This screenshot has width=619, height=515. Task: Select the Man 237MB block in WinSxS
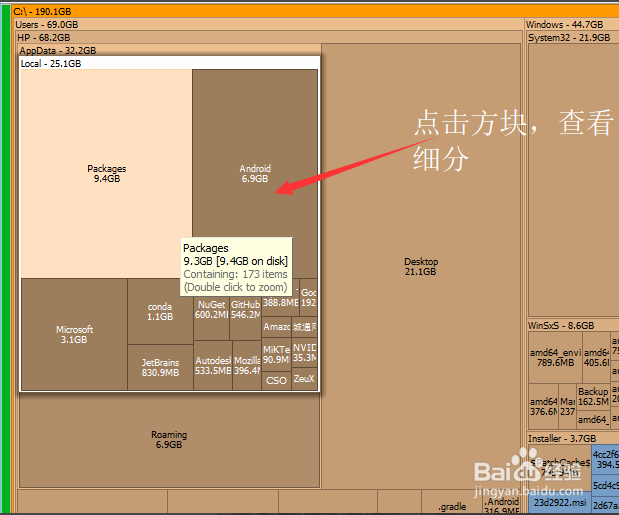[568, 406]
